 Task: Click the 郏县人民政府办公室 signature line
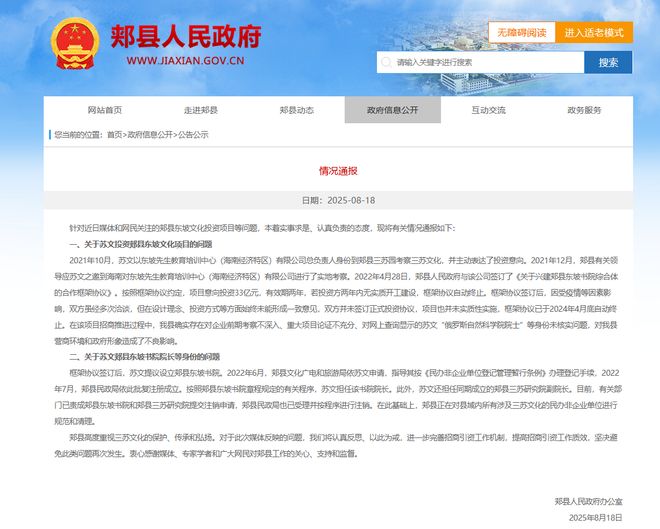point(587,498)
